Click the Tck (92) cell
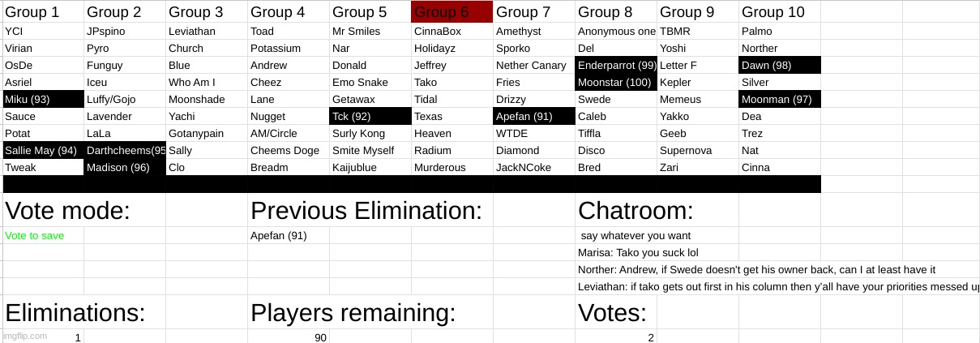This screenshot has width=980, height=343. (370, 116)
